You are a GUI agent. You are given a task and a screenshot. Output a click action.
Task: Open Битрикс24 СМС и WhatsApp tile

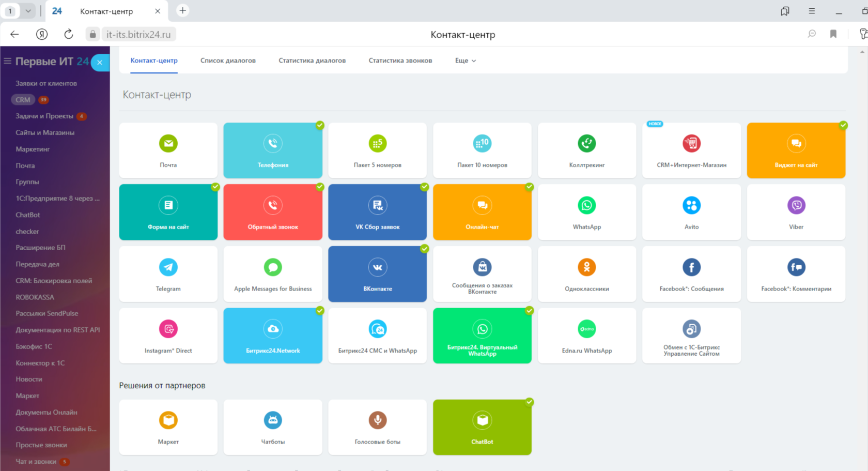377,336
